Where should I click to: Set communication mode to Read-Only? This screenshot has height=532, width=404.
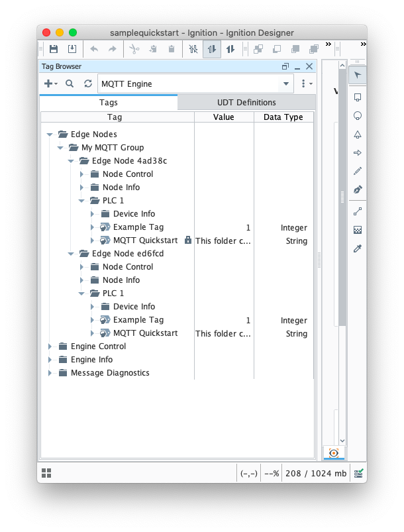click(212, 49)
